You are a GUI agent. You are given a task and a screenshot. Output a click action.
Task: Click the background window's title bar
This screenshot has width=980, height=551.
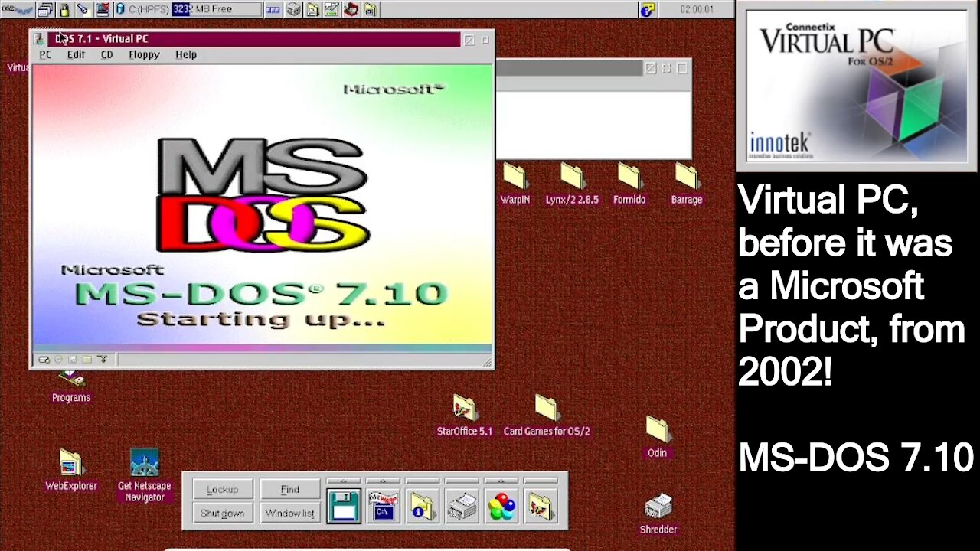tap(570, 68)
